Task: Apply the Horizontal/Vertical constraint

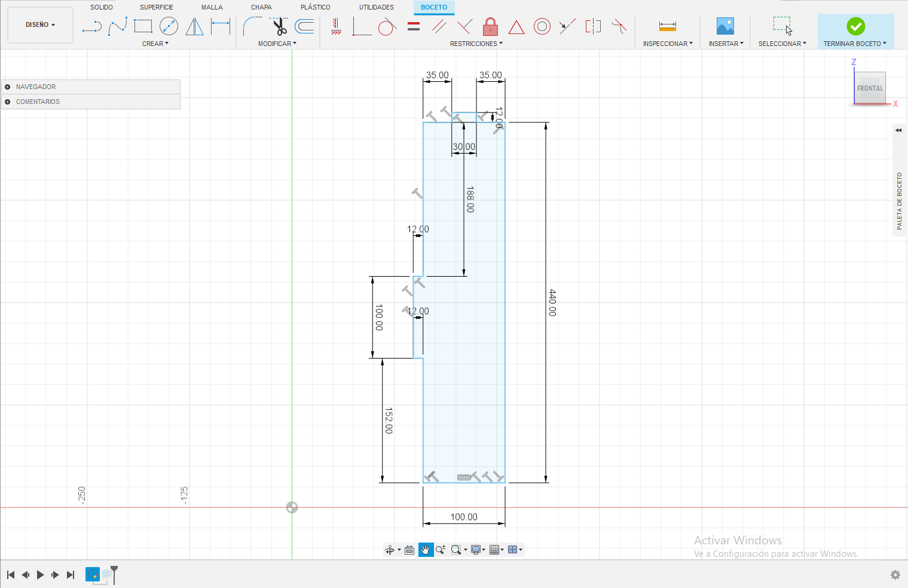Action: [336, 26]
